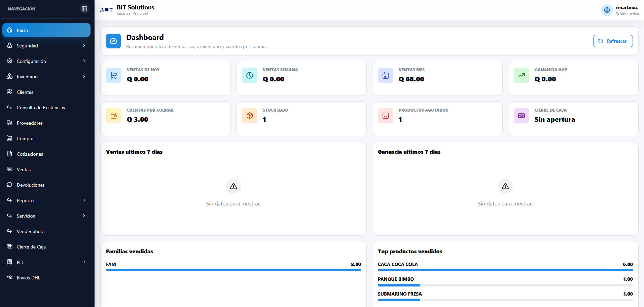Image resolution: width=644 pixels, height=307 pixels.
Task: Click the 'Sucursal Principal' subtitle
Action: [x=132, y=13]
